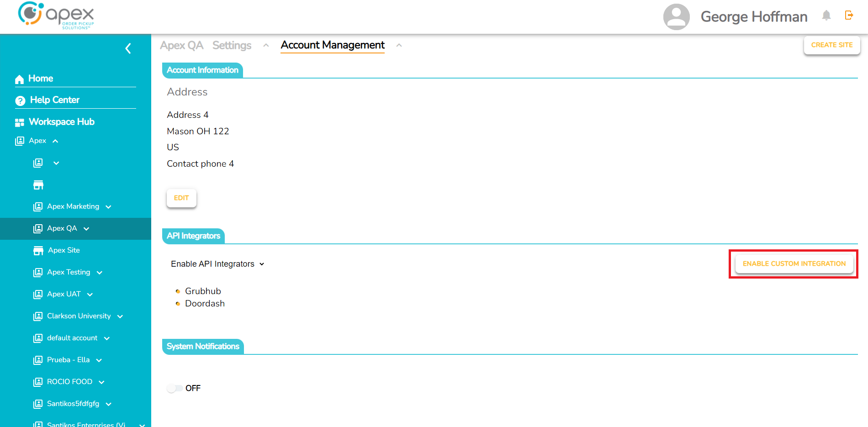Image resolution: width=868 pixels, height=427 pixels.
Task: Click the Workspace Hub grid icon
Action: click(20, 122)
